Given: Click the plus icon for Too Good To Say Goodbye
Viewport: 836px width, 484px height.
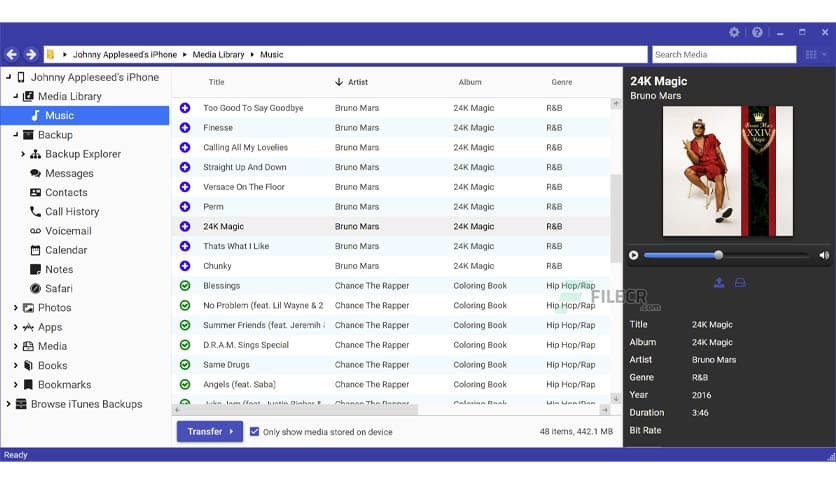Looking at the screenshot, I should click(x=185, y=108).
